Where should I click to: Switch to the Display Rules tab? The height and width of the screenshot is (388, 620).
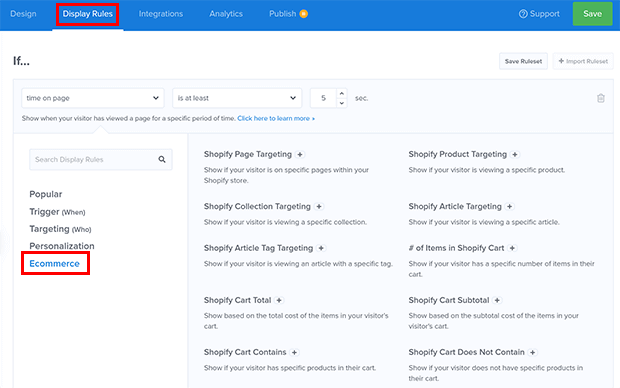coord(87,14)
